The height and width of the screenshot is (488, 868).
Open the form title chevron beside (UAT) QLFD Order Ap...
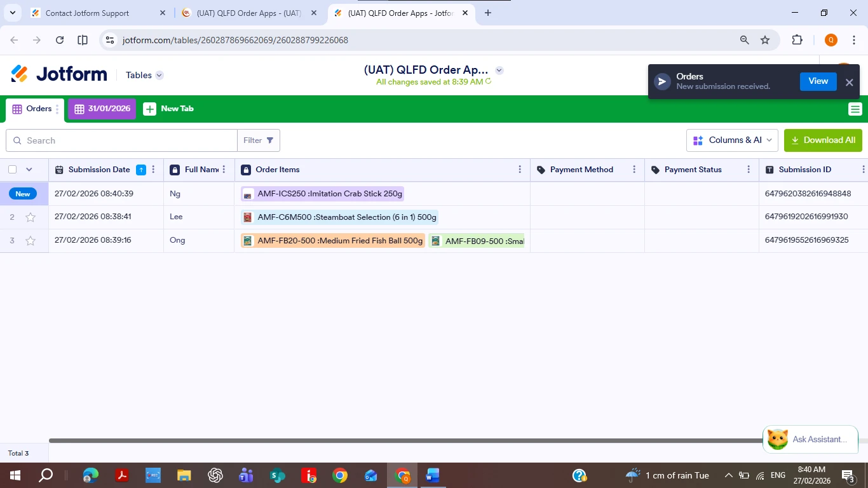click(499, 70)
